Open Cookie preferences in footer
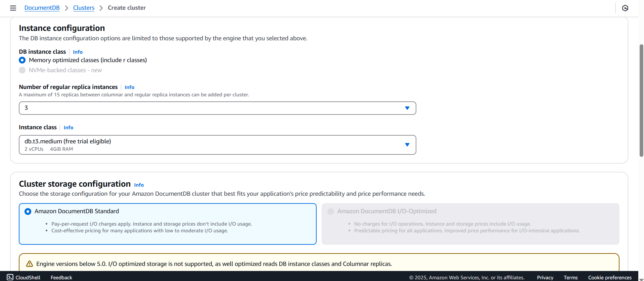The height and width of the screenshot is (281, 644). tap(610, 277)
